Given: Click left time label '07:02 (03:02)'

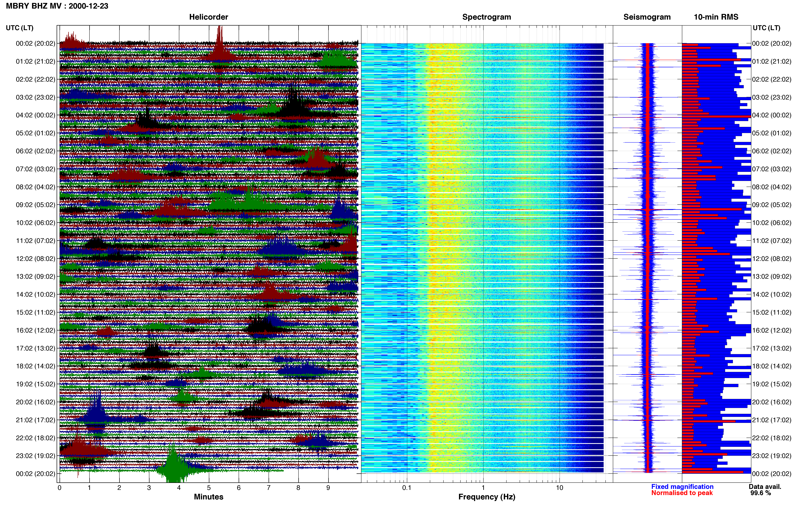Looking at the screenshot, I should 36,169.
